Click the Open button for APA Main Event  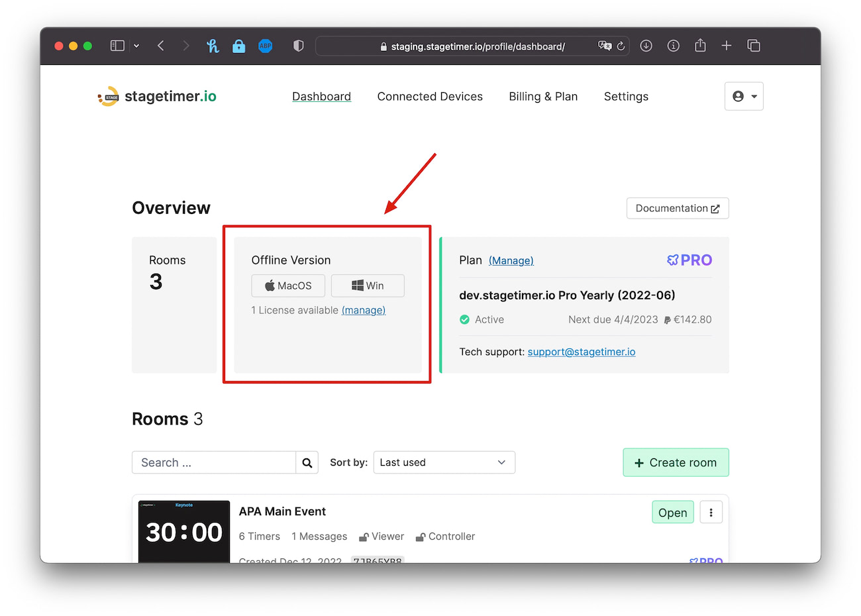pyautogui.click(x=672, y=512)
